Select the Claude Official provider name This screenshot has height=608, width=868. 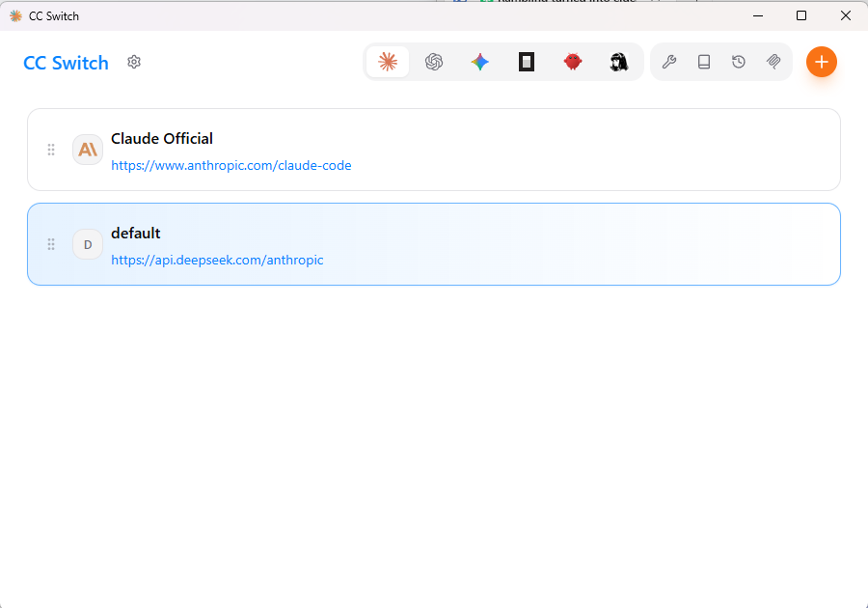click(162, 138)
